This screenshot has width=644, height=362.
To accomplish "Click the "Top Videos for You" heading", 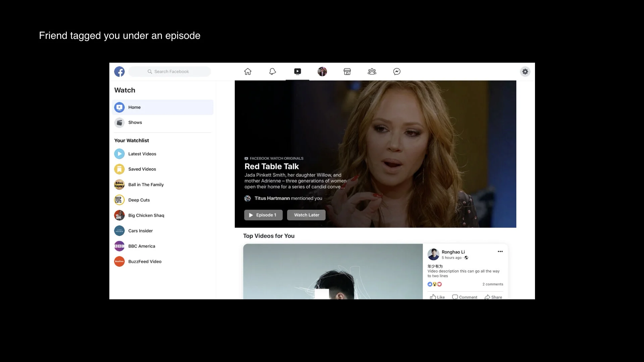I will tap(269, 236).
